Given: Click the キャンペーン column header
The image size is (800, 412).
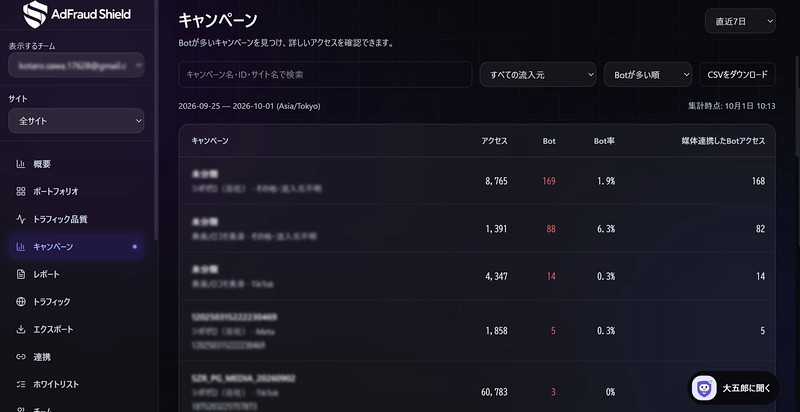Looking at the screenshot, I should (210, 141).
